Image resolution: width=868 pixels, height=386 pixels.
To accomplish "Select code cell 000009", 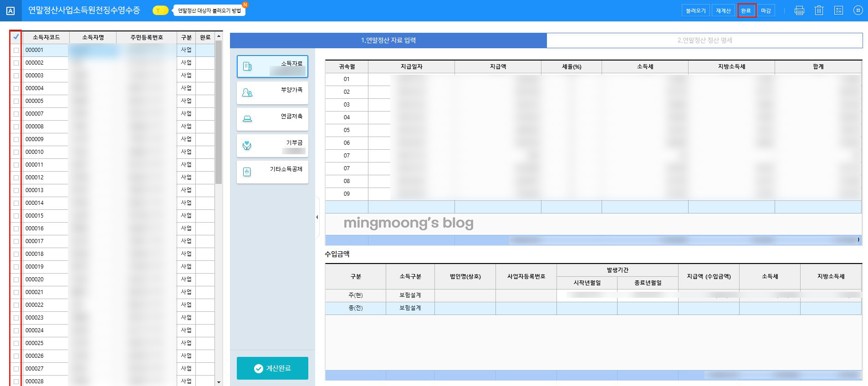I will pyautogui.click(x=46, y=139).
